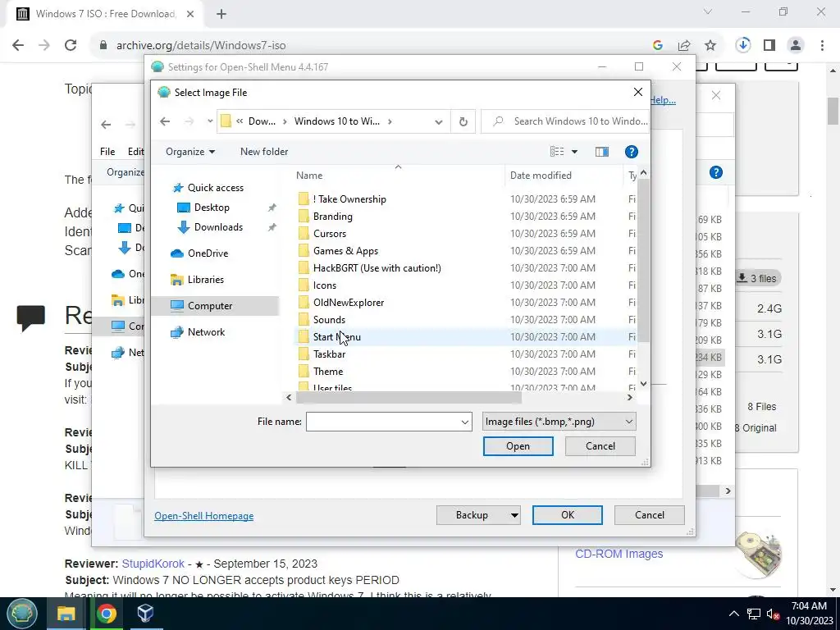
Task: Click the Backup button in Open-Shell settings
Action: coord(472,515)
